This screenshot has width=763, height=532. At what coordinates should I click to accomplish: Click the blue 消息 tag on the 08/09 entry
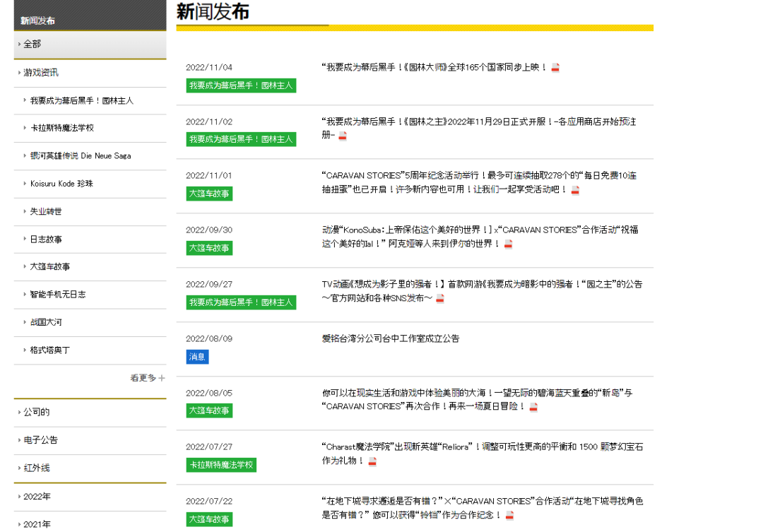coord(197,357)
